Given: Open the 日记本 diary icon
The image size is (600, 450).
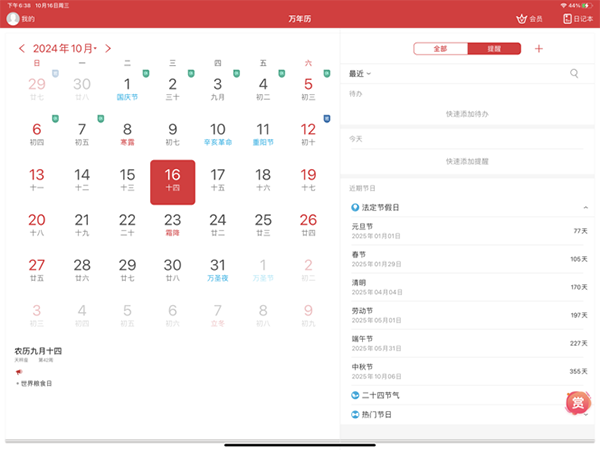Looking at the screenshot, I should pos(567,18).
